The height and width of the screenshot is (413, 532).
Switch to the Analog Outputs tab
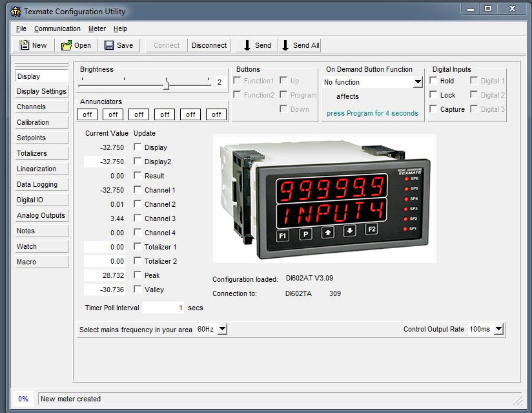tap(41, 215)
